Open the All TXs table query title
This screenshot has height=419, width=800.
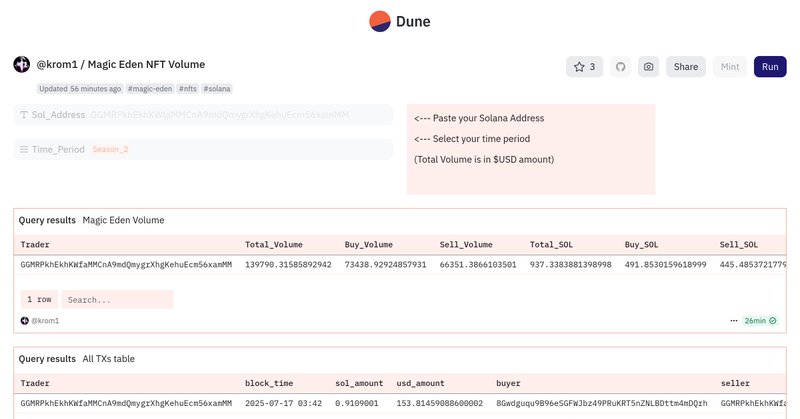click(109, 359)
